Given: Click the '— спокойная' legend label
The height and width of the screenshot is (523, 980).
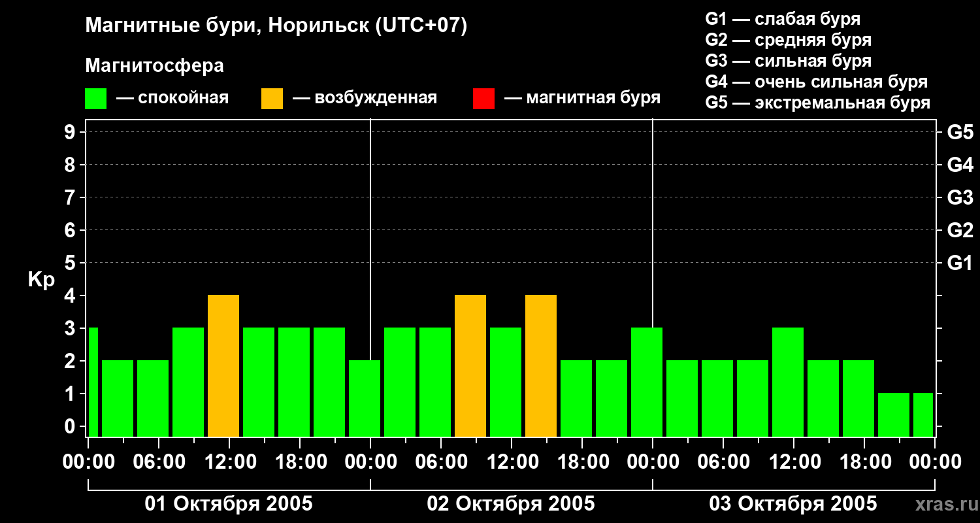Looking at the screenshot, I should [172, 98].
